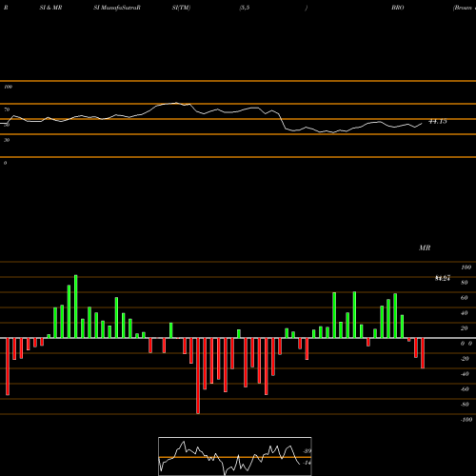Click the first red bar at left edge
The width and height of the screenshot is (476, 476).
click(8, 367)
